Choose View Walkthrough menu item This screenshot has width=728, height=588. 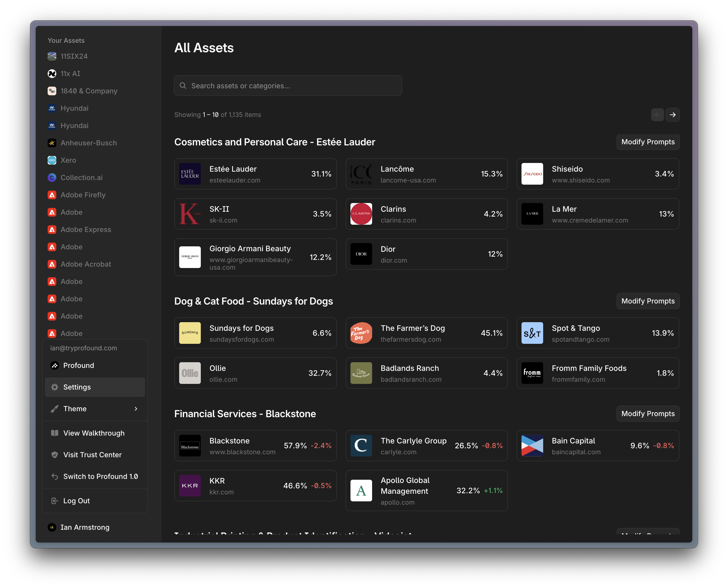pyautogui.click(x=95, y=433)
